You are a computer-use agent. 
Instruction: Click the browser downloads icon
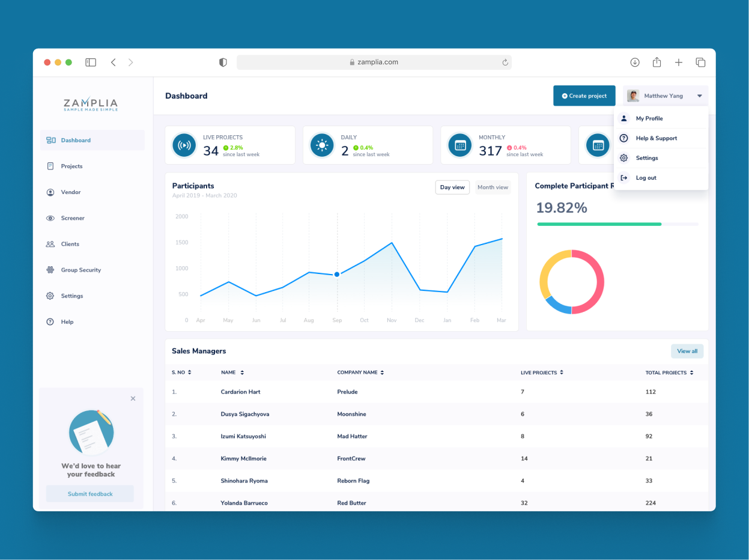pyautogui.click(x=635, y=62)
